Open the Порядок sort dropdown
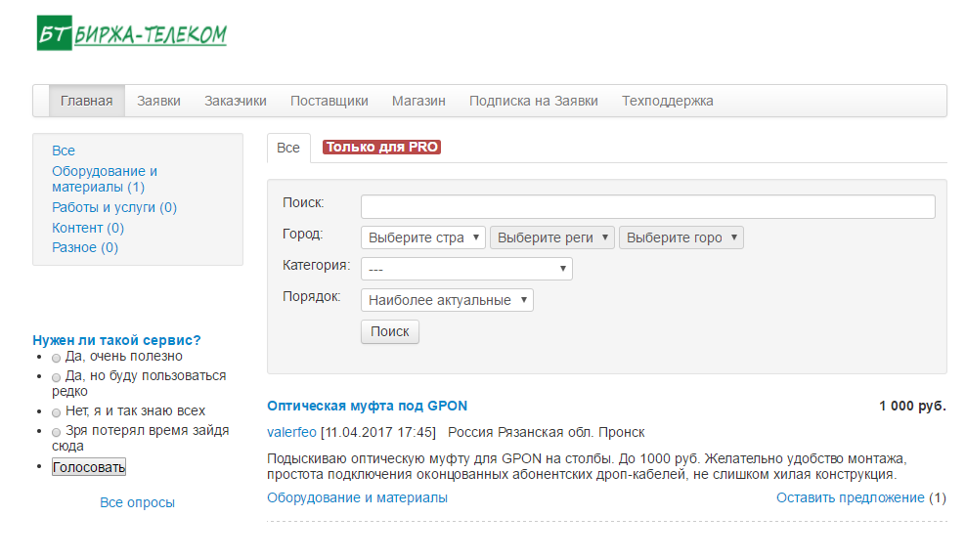The width and height of the screenshot is (966, 560). pos(447,300)
